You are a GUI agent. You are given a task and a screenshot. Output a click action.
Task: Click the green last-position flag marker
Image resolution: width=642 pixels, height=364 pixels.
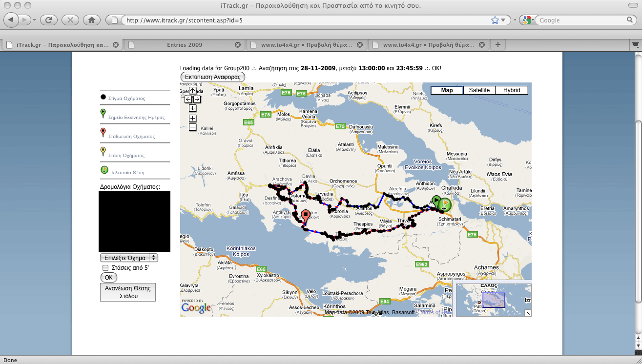445,204
